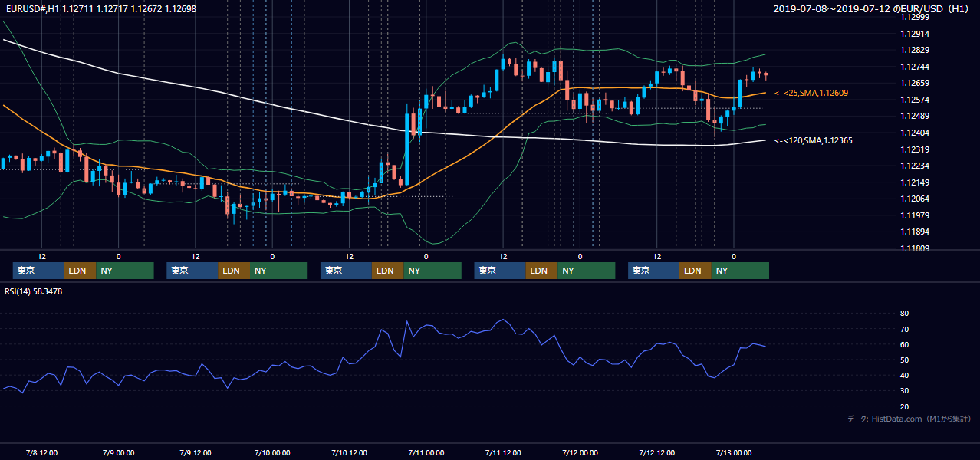Click RSI scale value 30
Screen dimensions: 980x460
[x=904, y=390]
